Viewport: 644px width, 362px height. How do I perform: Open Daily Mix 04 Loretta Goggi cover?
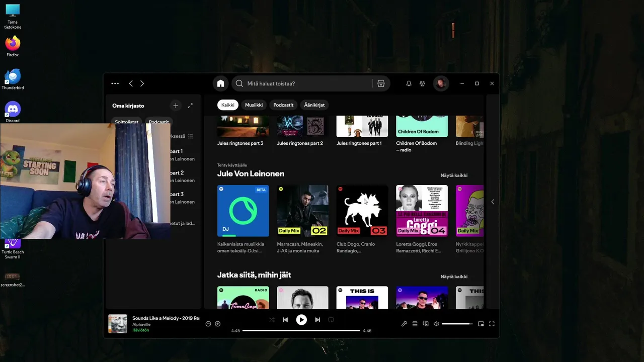click(422, 211)
